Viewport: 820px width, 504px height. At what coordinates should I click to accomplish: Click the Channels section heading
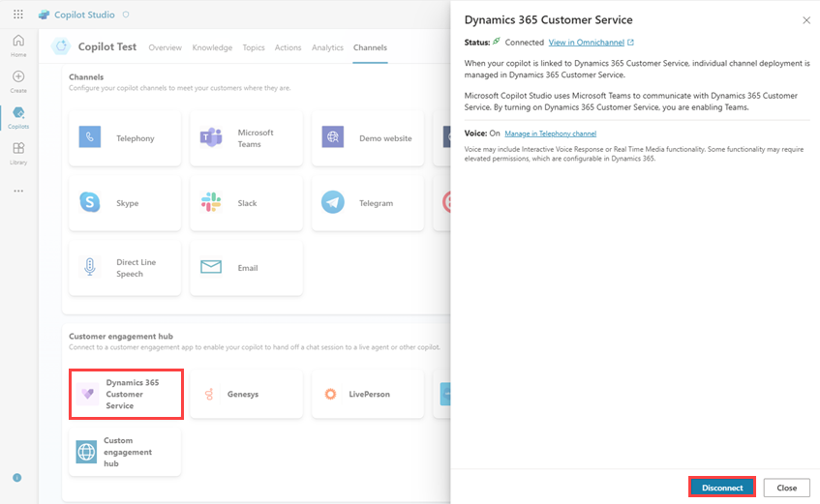click(x=86, y=76)
